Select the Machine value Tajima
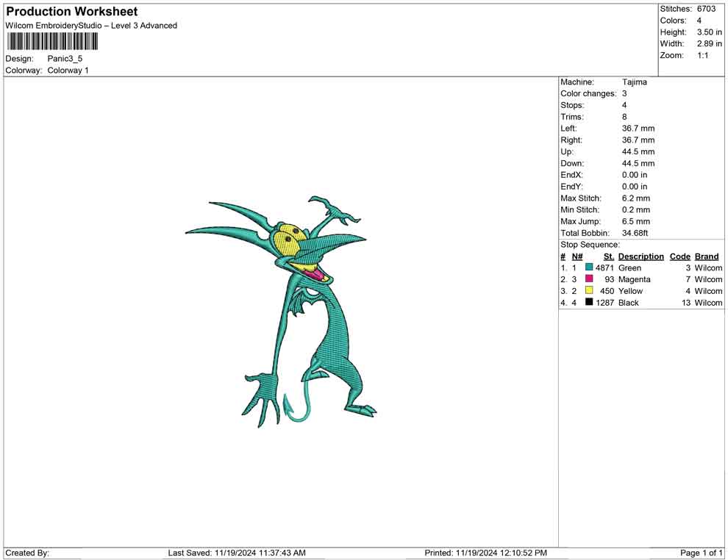Image resolution: width=728 pixels, height=560 pixels. 635,82
